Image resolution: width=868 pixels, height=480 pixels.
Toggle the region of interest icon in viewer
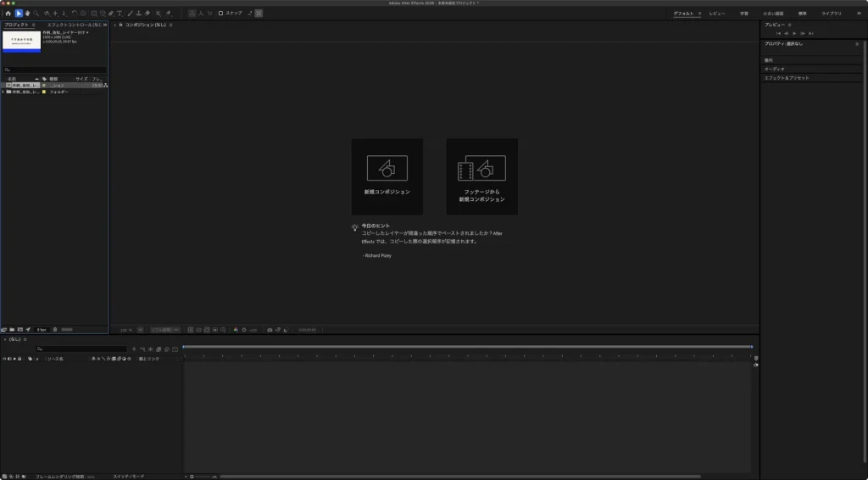[x=214, y=330]
